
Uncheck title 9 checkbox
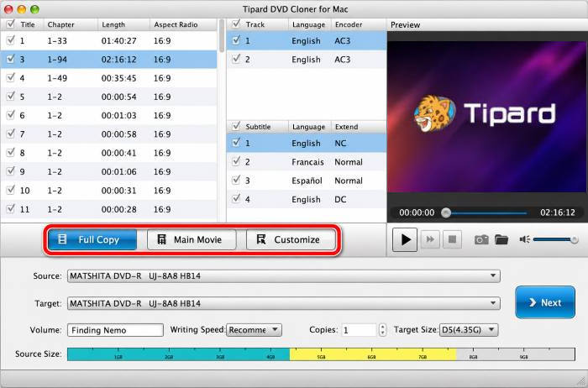[11, 171]
